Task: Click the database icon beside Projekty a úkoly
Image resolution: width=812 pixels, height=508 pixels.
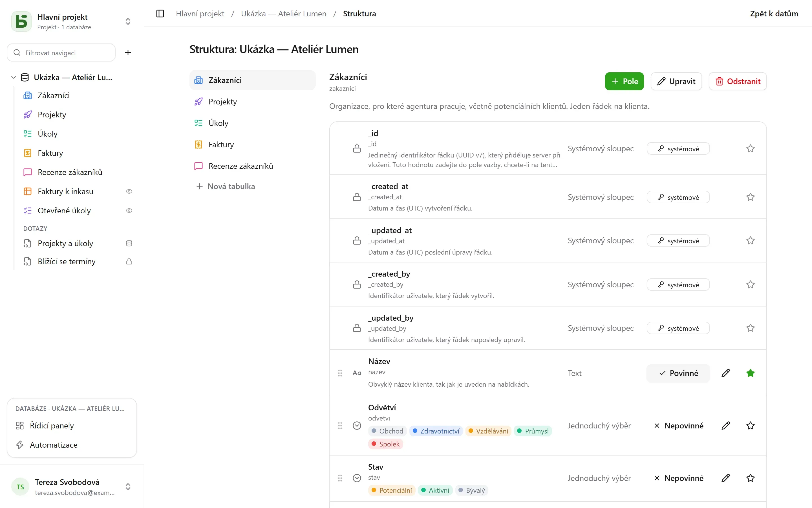Action: (129, 243)
